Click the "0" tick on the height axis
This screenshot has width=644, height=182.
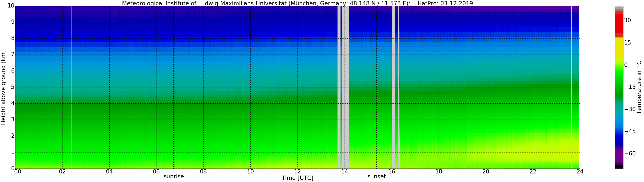tap(13, 168)
